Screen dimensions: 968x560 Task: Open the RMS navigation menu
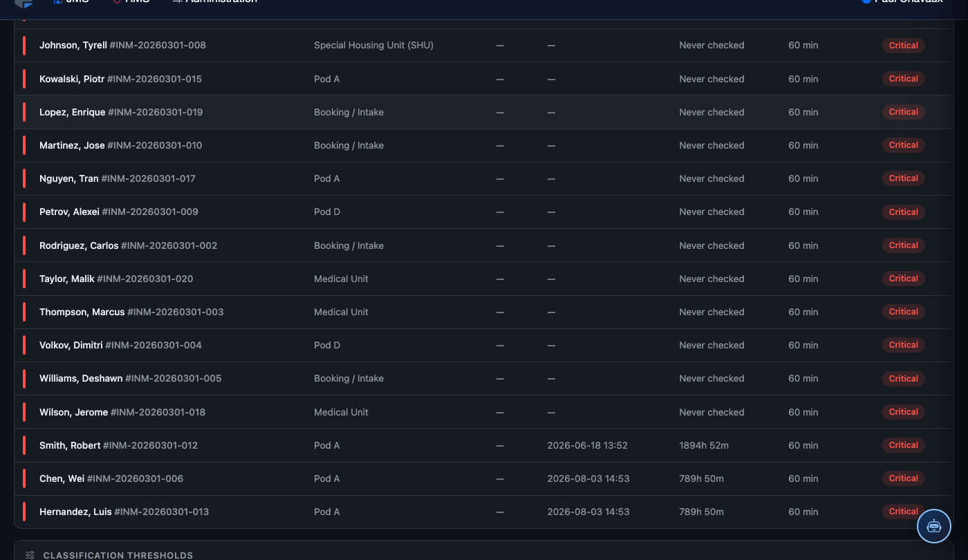[x=131, y=1]
